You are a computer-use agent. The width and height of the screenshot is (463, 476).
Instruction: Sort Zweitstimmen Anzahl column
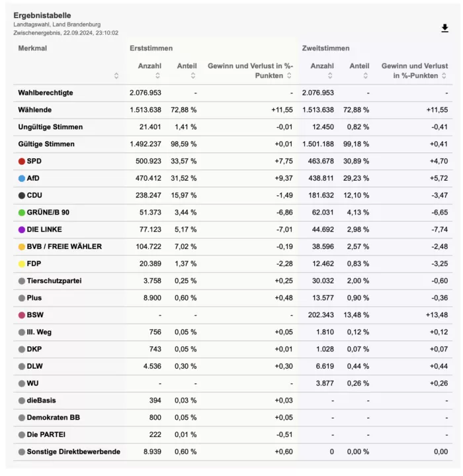coord(330,75)
